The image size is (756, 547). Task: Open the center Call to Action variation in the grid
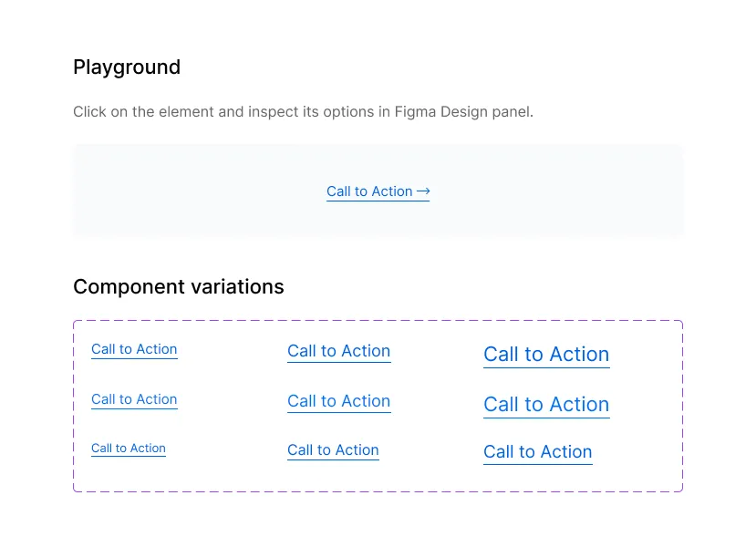click(339, 401)
